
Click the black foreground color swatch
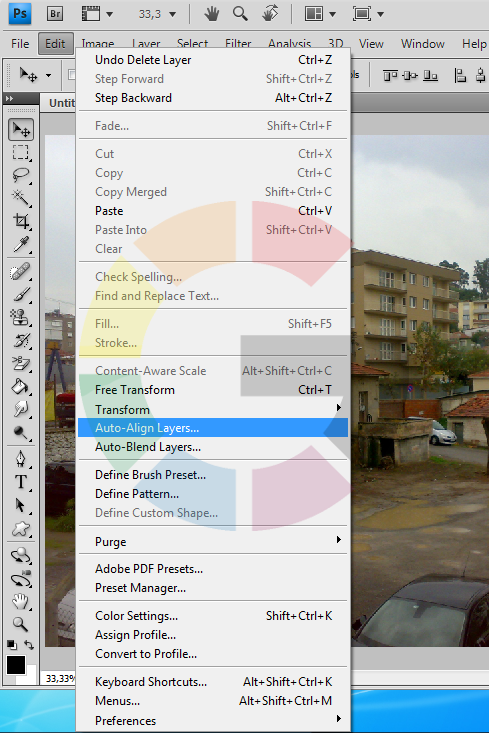click(15, 665)
